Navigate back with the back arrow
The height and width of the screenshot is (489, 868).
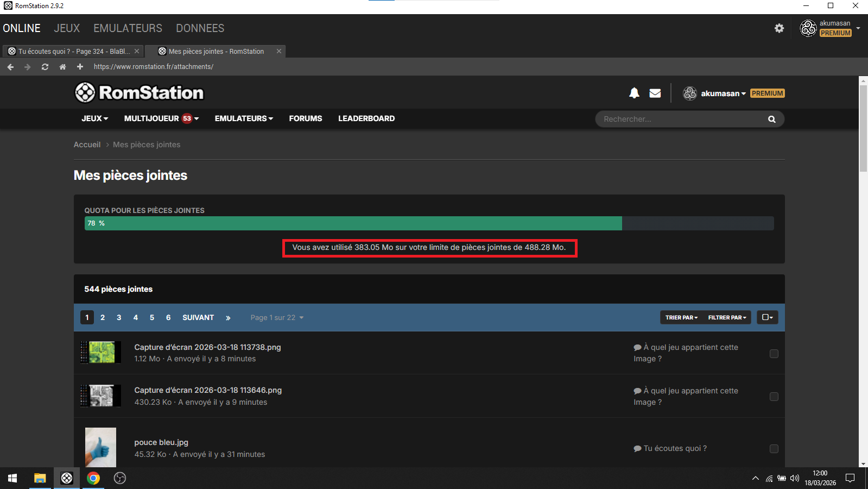pyautogui.click(x=10, y=67)
